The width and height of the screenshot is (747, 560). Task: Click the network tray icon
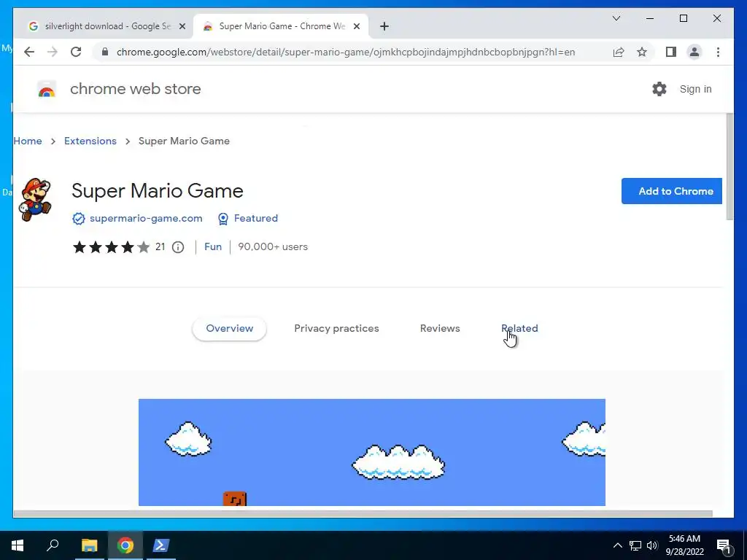[635, 545]
